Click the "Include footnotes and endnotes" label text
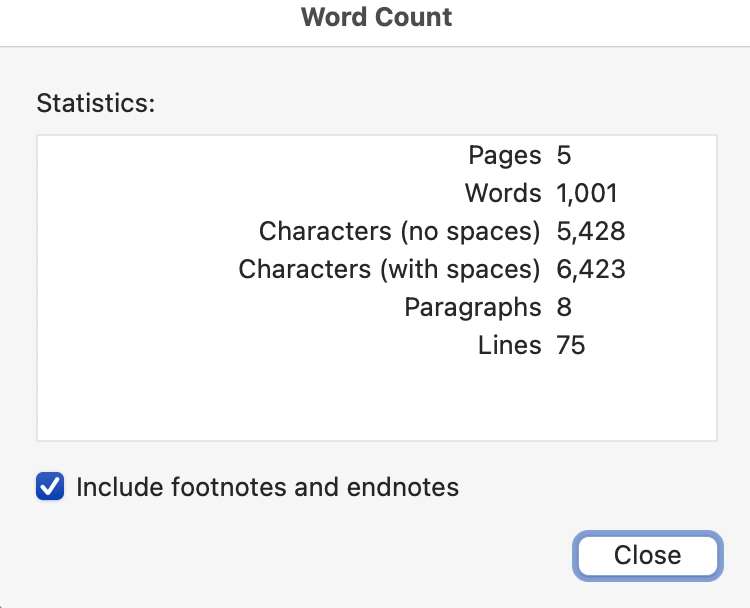750x608 pixels. click(267, 487)
